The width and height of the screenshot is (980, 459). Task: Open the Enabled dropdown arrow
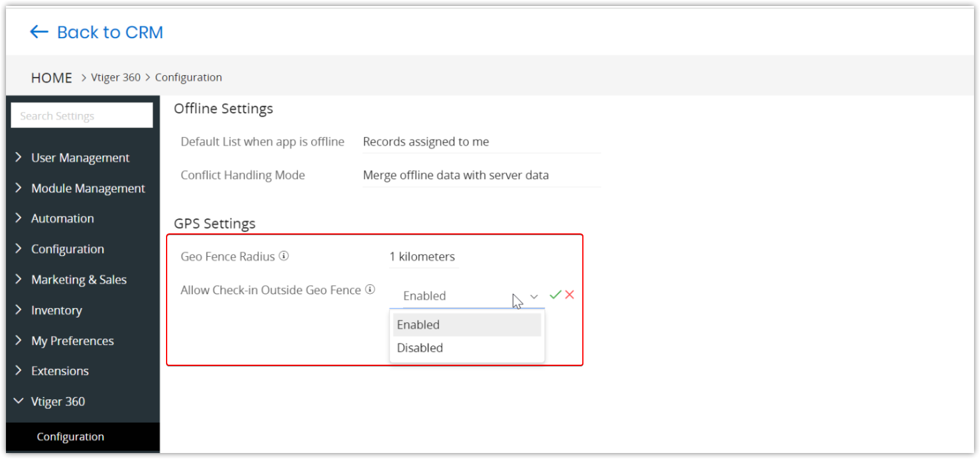[534, 296]
